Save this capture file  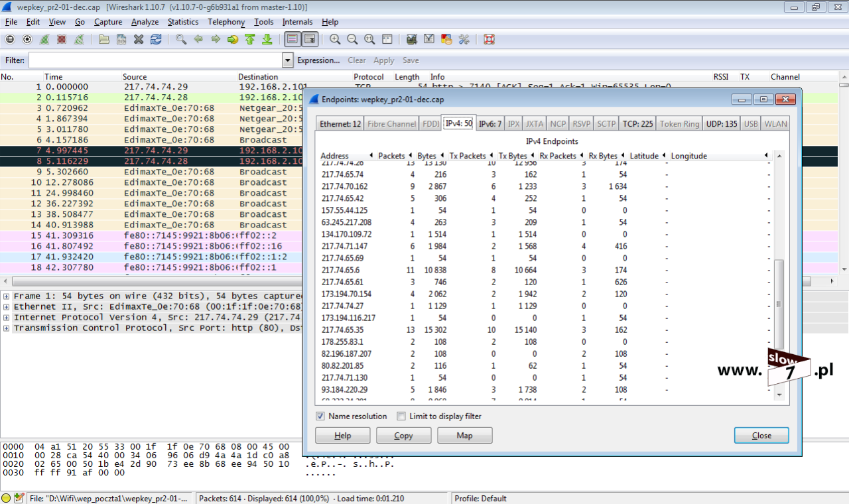point(121,39)
